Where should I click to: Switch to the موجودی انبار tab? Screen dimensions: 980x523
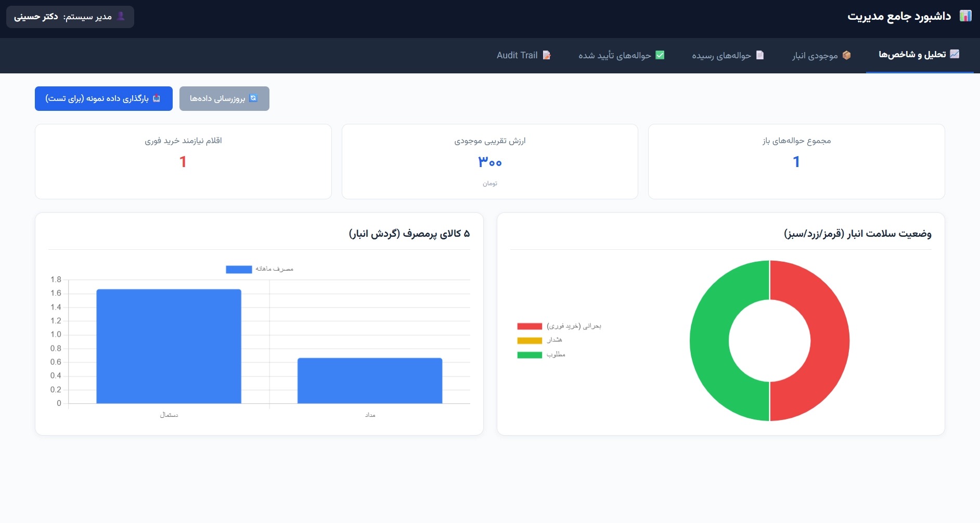(x=822, y=55)
